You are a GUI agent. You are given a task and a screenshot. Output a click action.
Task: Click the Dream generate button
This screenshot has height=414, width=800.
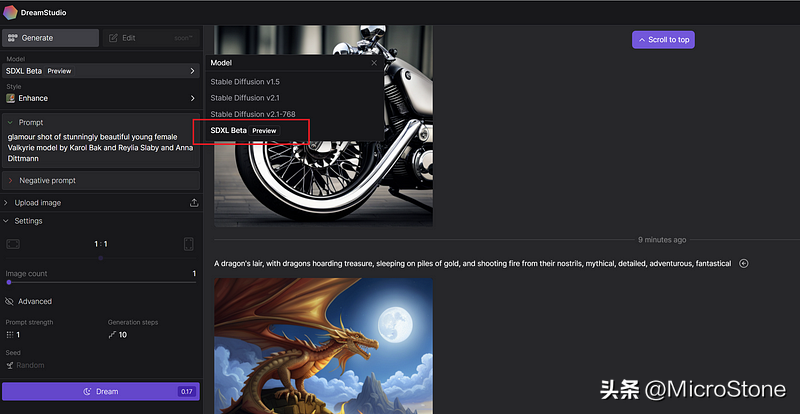tap(101, 392)
